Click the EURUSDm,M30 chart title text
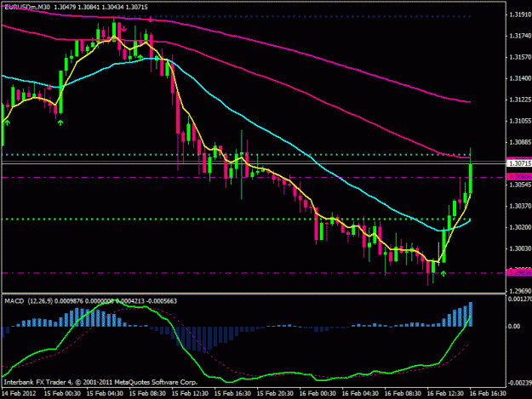Screen dimensions: 532x399 click(27, 7)
